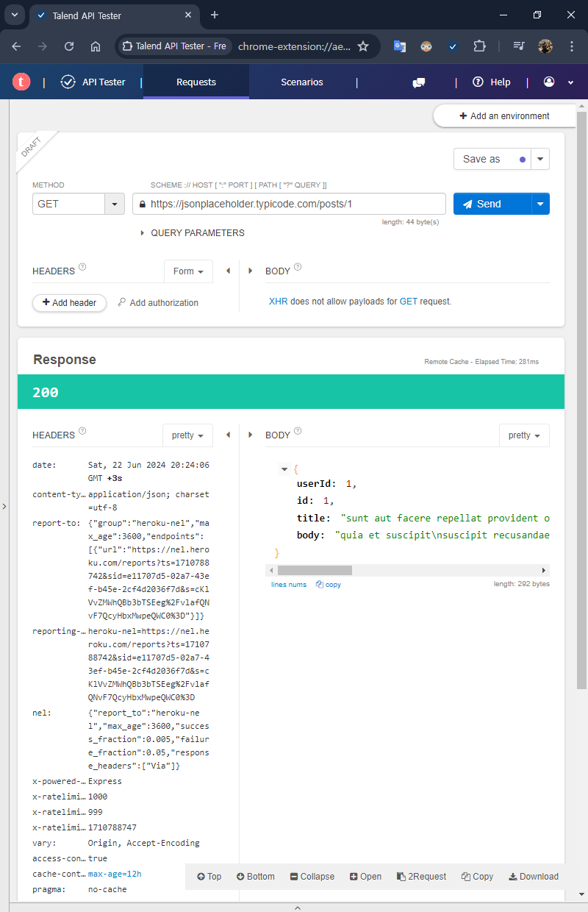The width and height of the screenshot is (588, 912).
Task: Click Google Translate extension icon
Action: tap(400, 46)
